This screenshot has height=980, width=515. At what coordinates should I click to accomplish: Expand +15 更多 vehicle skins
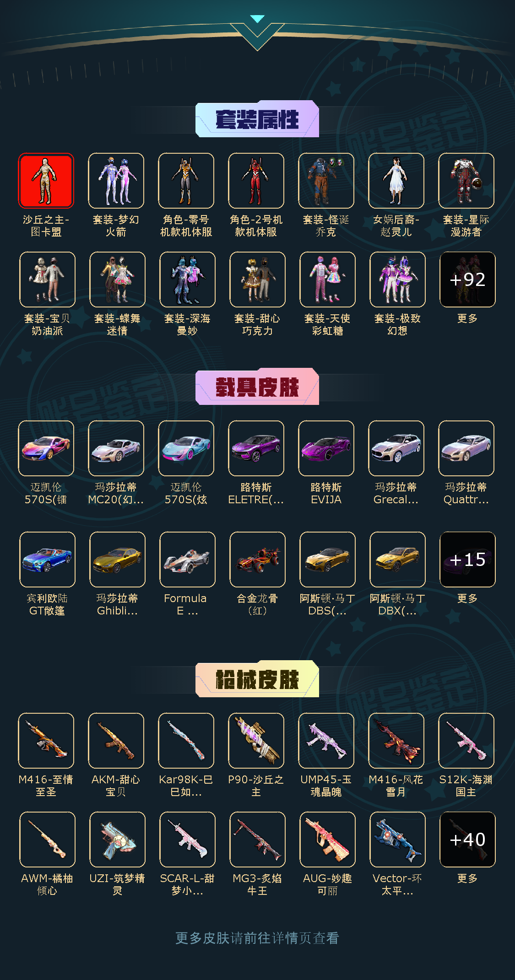tap(467, 559)
